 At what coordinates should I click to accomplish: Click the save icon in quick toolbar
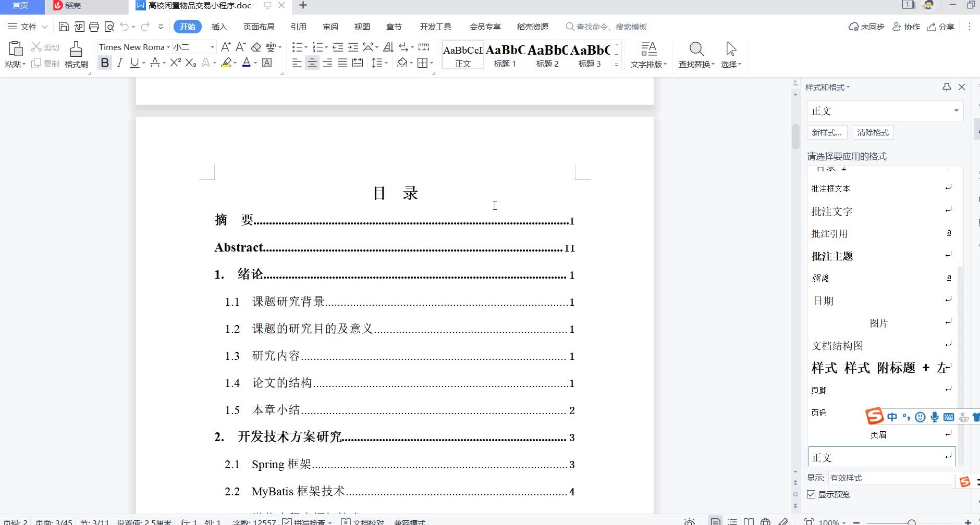pyautogui.click(x=64, y=27)
